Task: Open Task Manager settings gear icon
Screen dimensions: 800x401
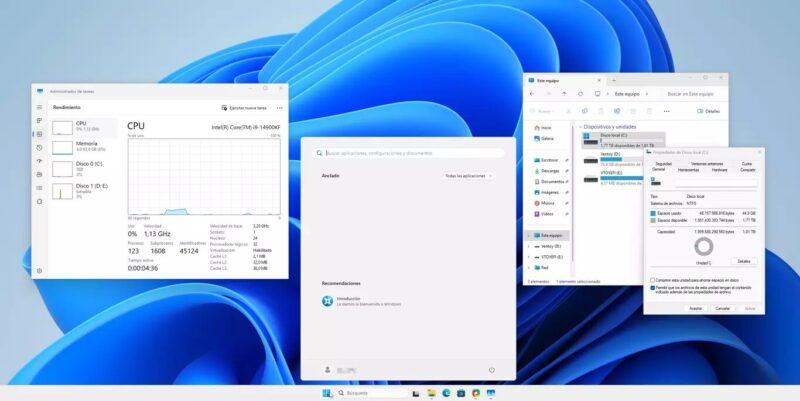Action: coord(39,270)
